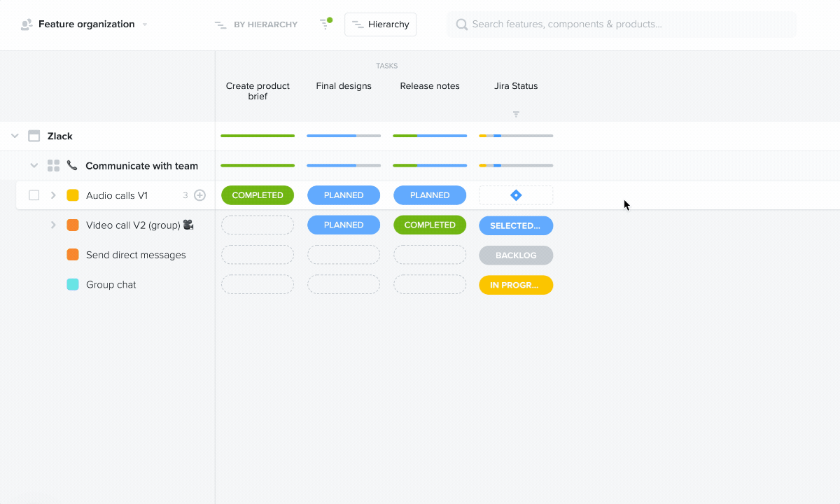Collapse the Zlack product row
Viewport: 840px width, 504px height.
click(15, 136)
